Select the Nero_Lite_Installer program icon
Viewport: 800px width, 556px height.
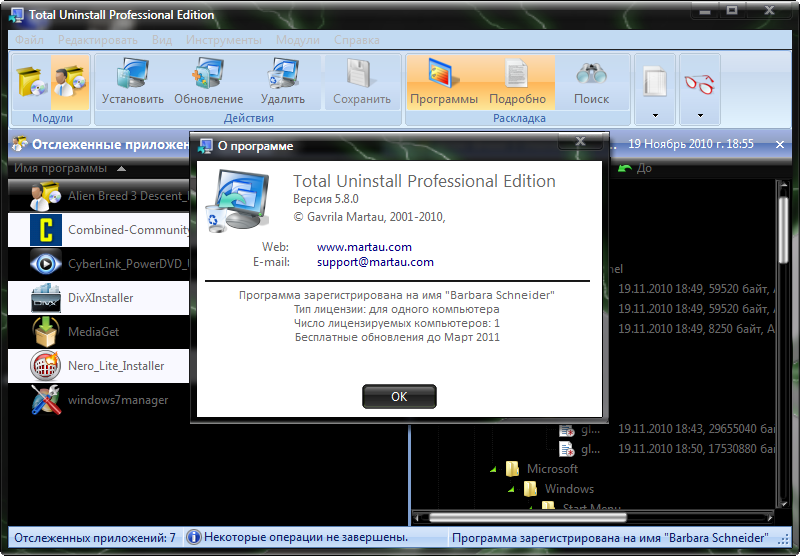tap(45, 366)
